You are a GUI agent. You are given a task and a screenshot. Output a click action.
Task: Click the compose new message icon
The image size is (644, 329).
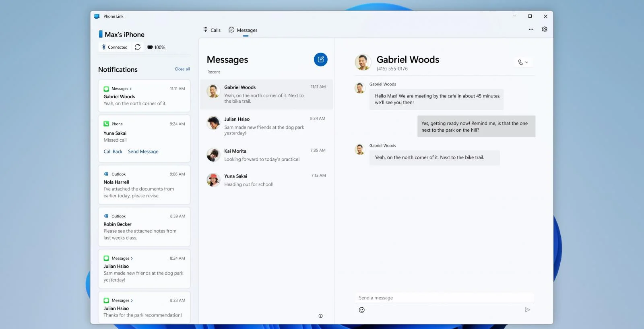pyautogui.click(x=320, y=60)
